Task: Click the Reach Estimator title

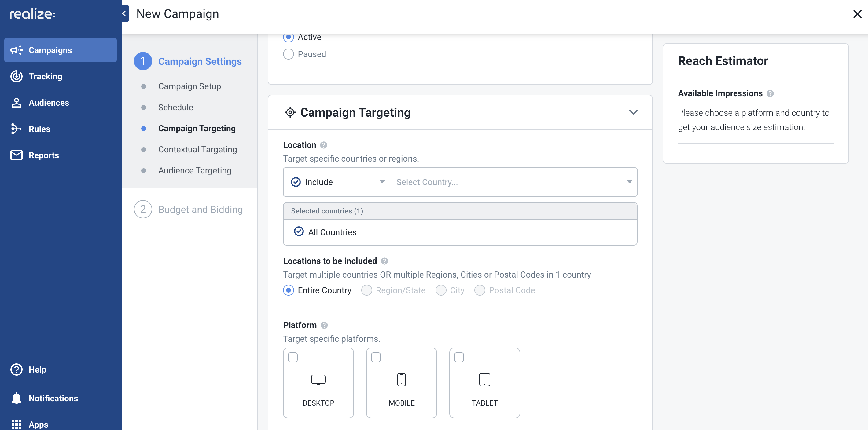Action: click(x=723, y=61)
